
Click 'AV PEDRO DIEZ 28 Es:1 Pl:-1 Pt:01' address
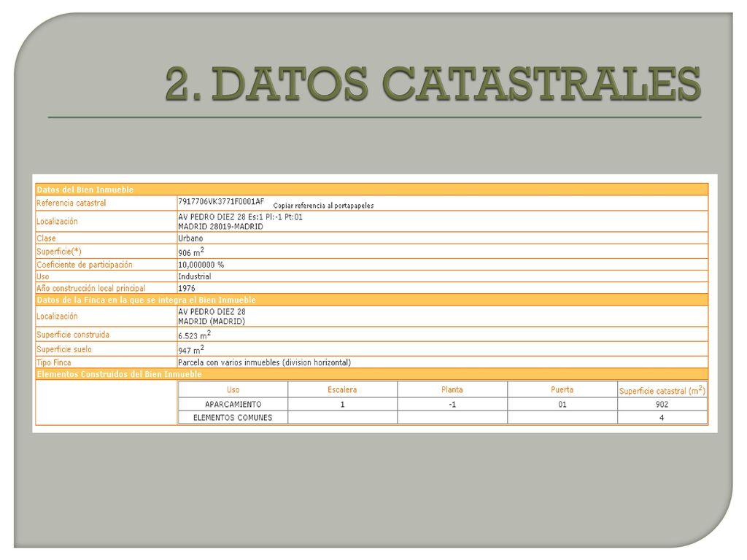click(x=240, y=217)
